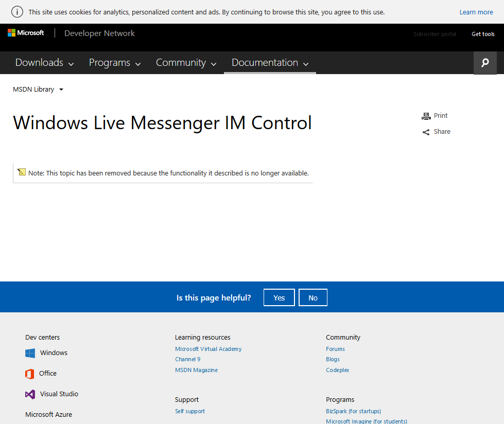This screenshot has height=424, width=504.
Task: Open the Office dev center link
Action: 47,373
